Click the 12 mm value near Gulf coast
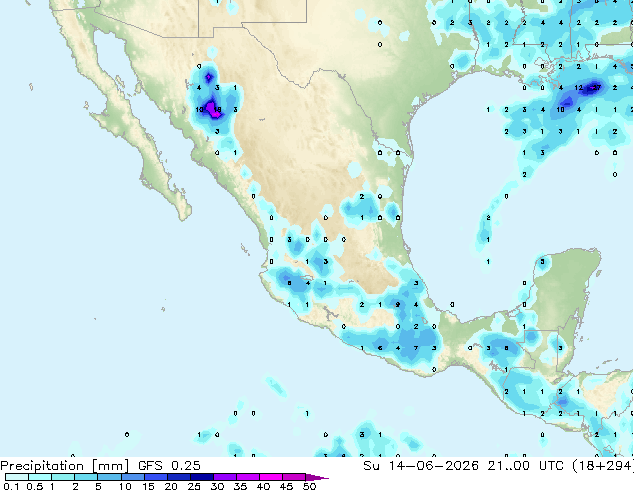Image resolution: width=634 pixels, height=490 pixels. point(579,87)
